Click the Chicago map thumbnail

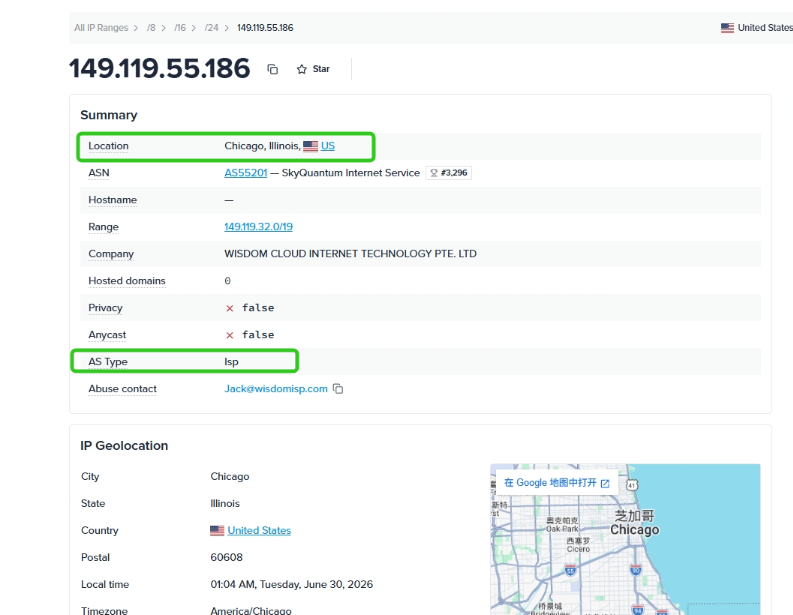[x=625, y=539]
